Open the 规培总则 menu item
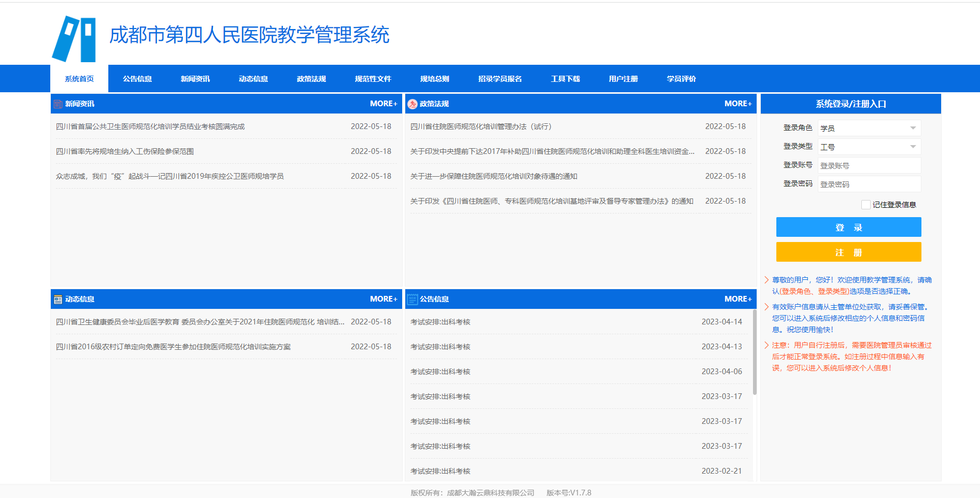The width and height of the screenshot is (980, 498). 435,79
